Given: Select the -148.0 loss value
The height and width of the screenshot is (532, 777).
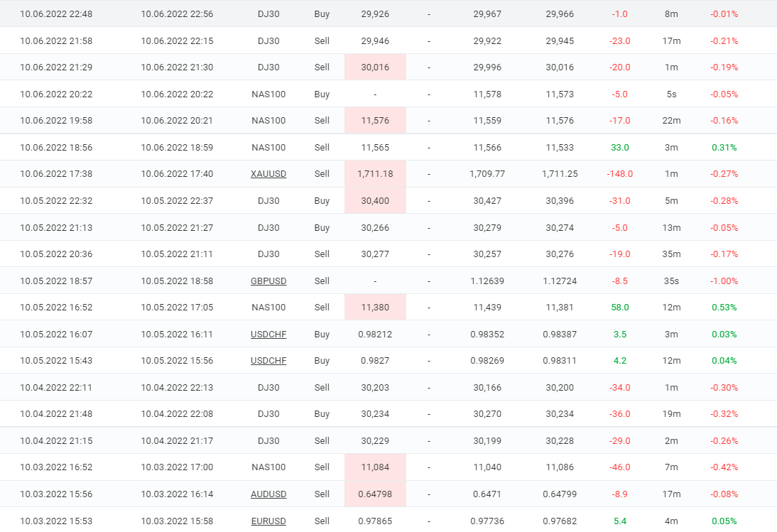Looking at the screenshot, I should point(619,174).
